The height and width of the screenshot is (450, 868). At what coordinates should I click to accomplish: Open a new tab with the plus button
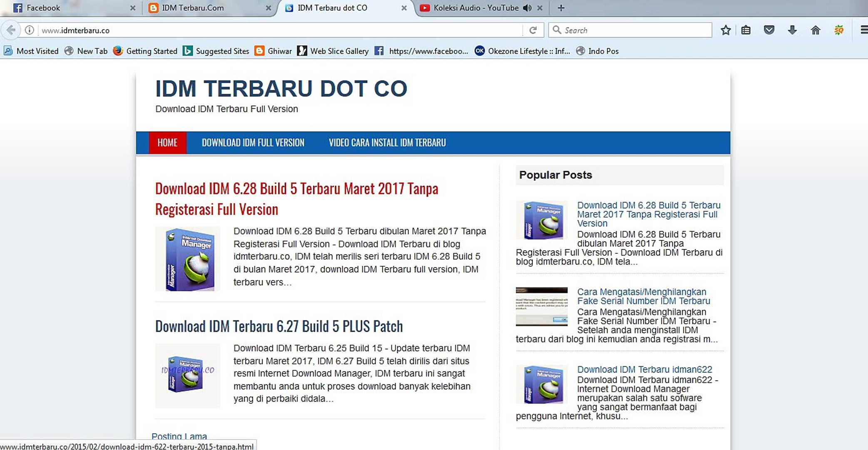point(561,8)
